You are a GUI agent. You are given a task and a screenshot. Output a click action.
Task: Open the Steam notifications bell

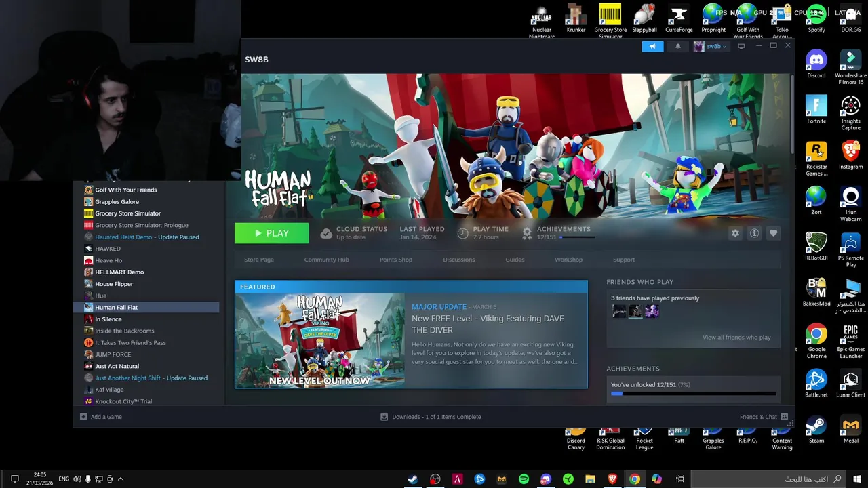[677, 46]
